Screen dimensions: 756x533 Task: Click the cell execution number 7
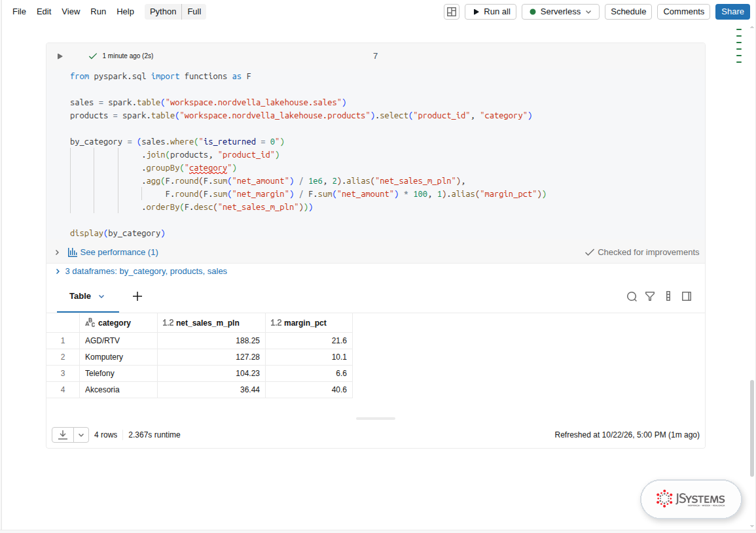pos(375,56)
